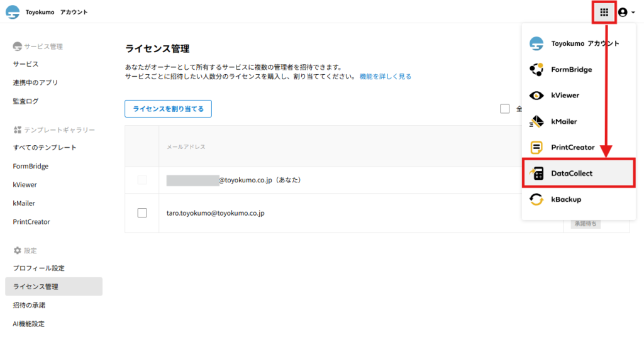Toggle the checkbox above the license table

504,109
